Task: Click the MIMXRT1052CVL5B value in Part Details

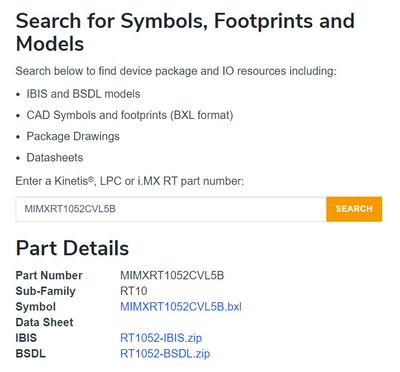Action: point(172,275)
